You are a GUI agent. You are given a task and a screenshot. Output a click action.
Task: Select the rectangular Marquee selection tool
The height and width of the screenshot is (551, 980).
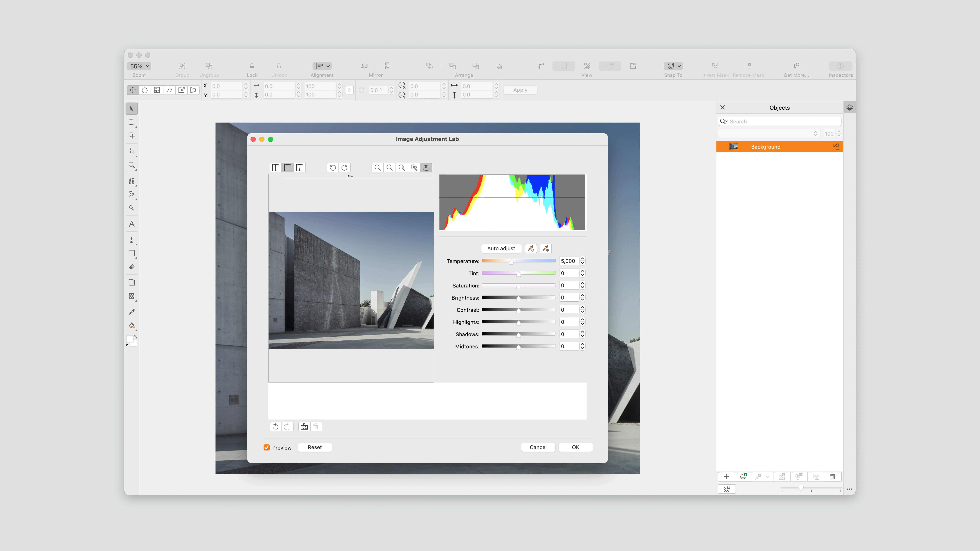click(132, 122)
